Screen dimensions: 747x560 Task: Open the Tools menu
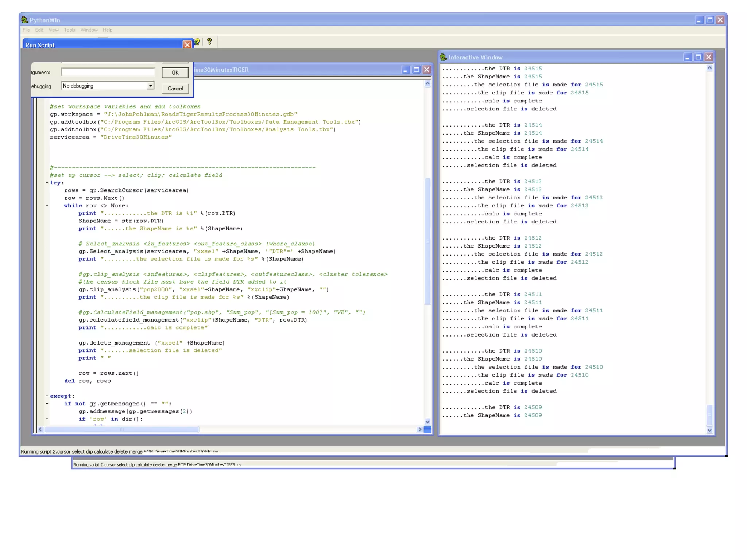[69, 30]
